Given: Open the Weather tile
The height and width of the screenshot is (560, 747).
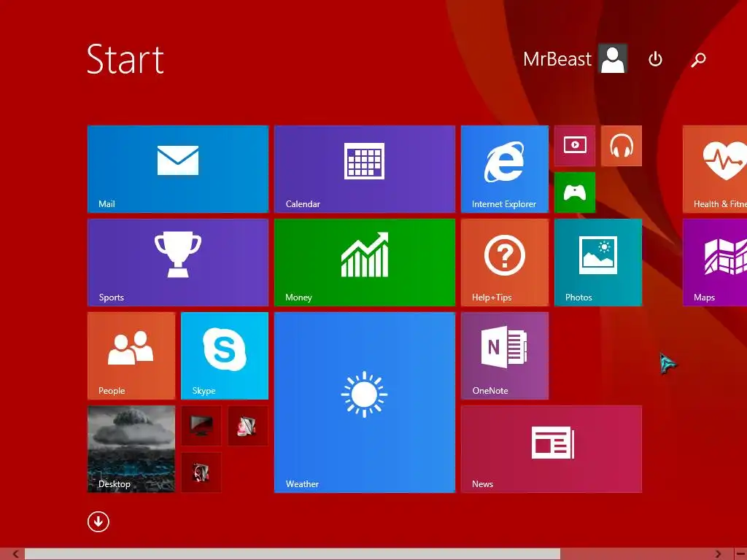Looking at the screenshot, I should [x=365, y=402].
